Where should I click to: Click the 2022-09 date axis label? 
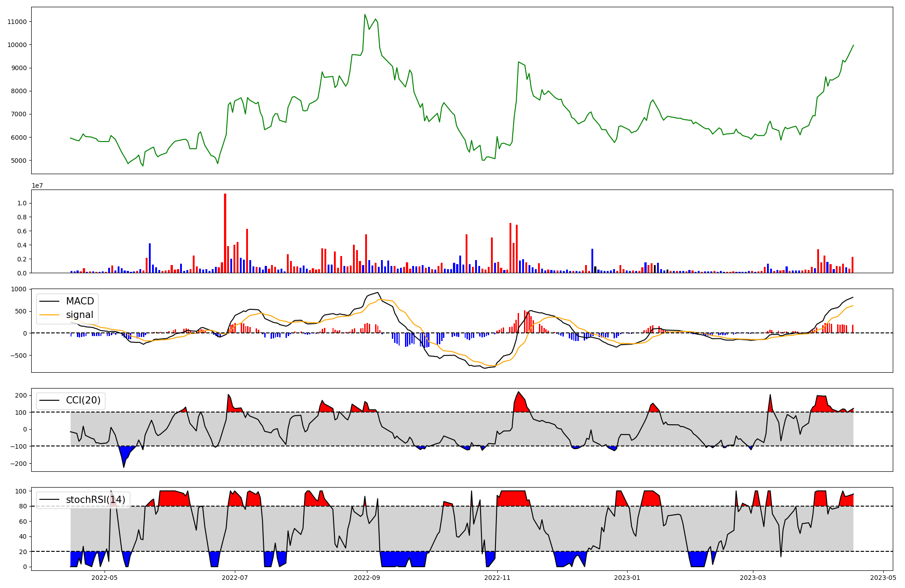pyautogui.click(x=367, y=577)
